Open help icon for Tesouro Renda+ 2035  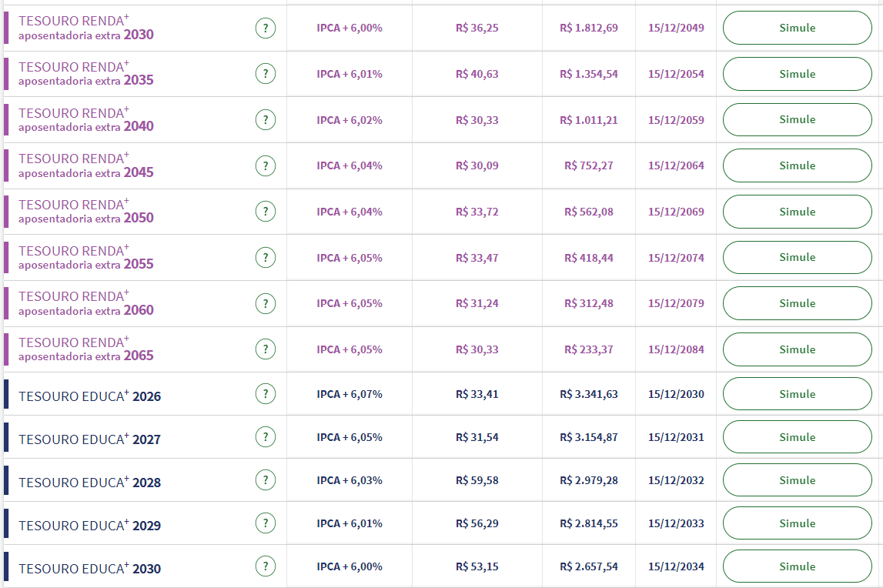click(265, 74)
